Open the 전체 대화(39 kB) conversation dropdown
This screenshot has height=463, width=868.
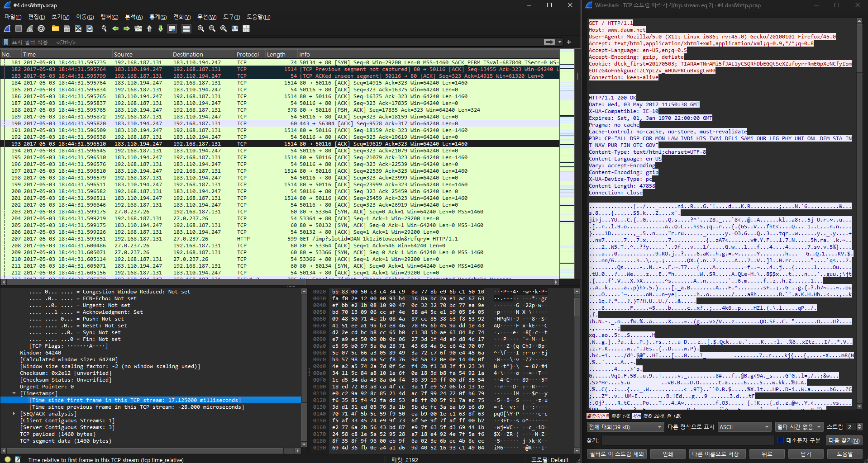(625, 427)
